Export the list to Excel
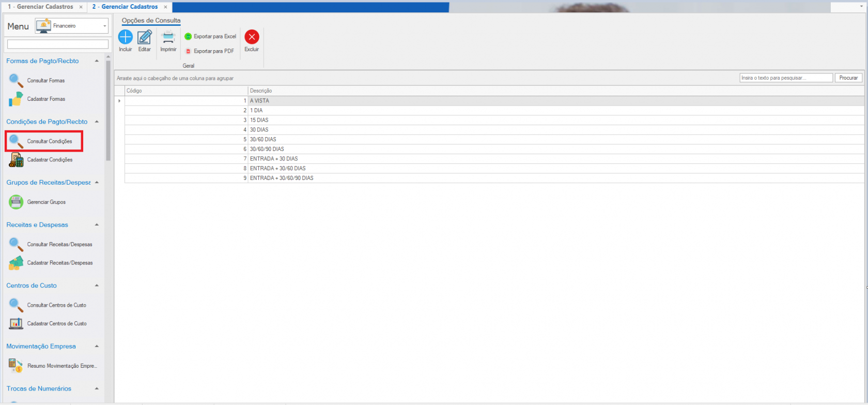Screen dimensions: 868x405 coord(210,37)
